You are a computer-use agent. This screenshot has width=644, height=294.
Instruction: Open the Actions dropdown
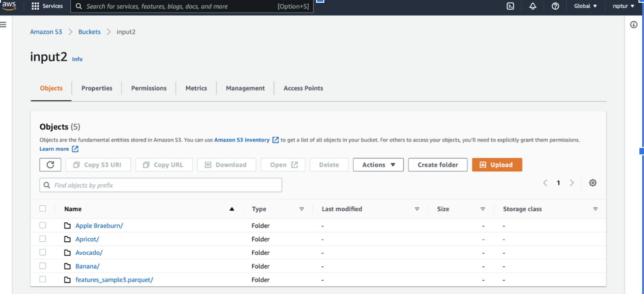pos(378,165)
